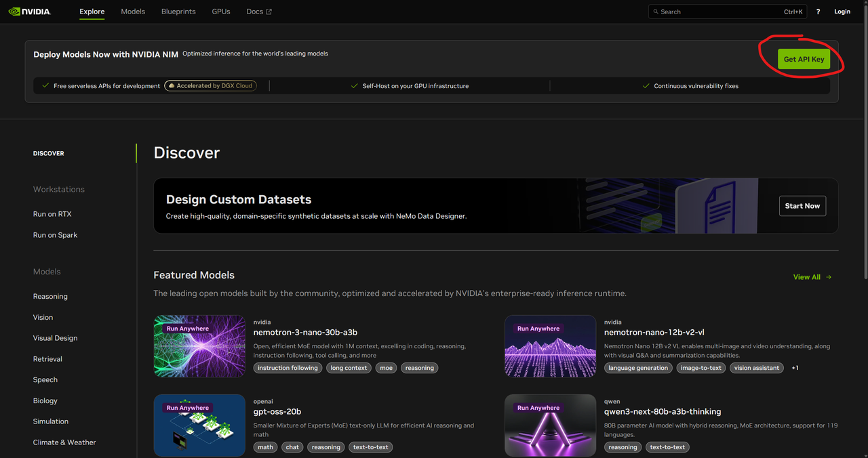Select the Explore tab
The image size is (868, 458).
point(92,12)
